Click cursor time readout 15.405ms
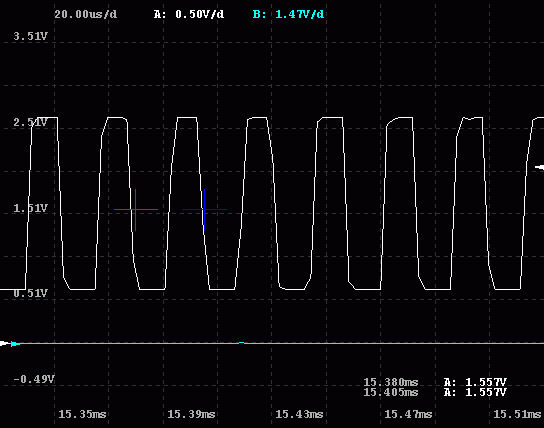Screen dimensions: 544x428 click(391, 392)
